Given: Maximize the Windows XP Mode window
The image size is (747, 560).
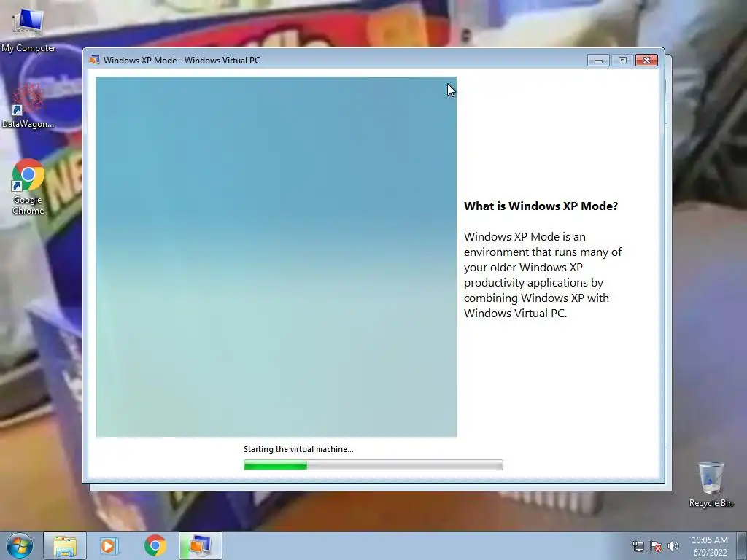Looking at the screenshot, I should [x=622, y=60].
